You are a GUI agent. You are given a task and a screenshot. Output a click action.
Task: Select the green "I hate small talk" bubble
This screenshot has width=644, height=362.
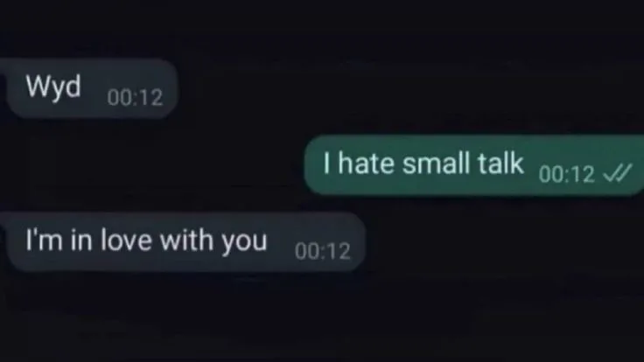point(474,165)
